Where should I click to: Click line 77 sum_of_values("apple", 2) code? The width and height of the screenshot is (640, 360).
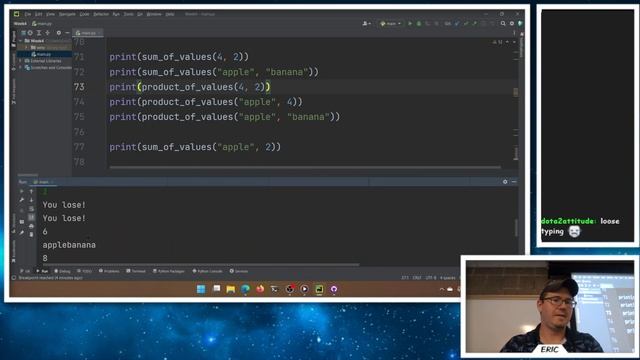click(195, 147)
